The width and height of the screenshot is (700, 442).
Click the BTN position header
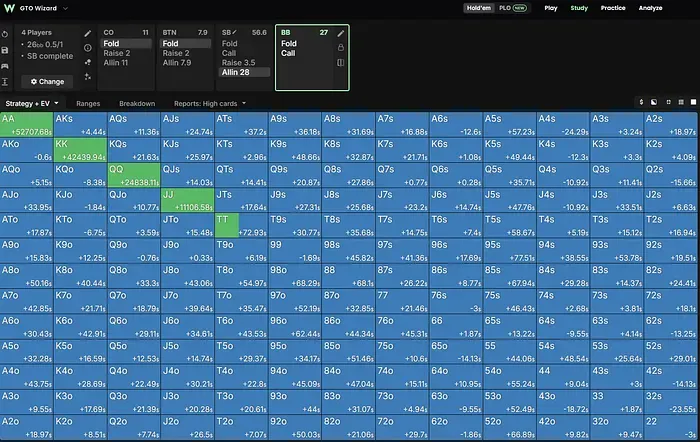pyautogui.click(x=169, y=33)
